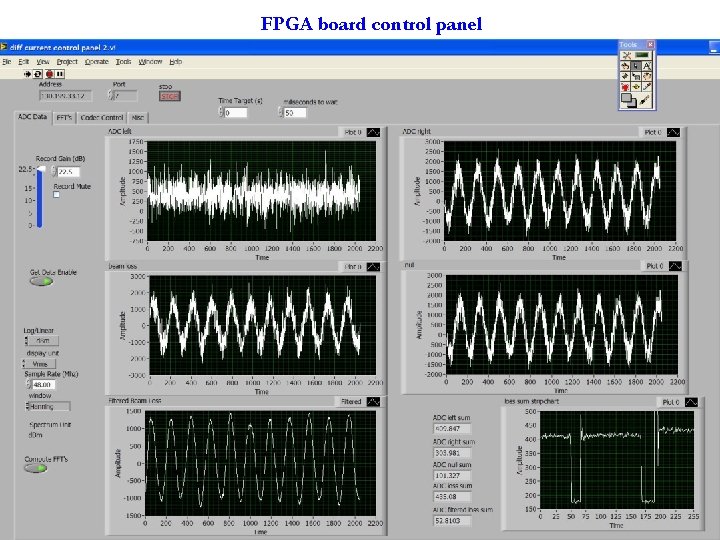Click the ADC loss sum 435.08 value

(x=452, y=497)
